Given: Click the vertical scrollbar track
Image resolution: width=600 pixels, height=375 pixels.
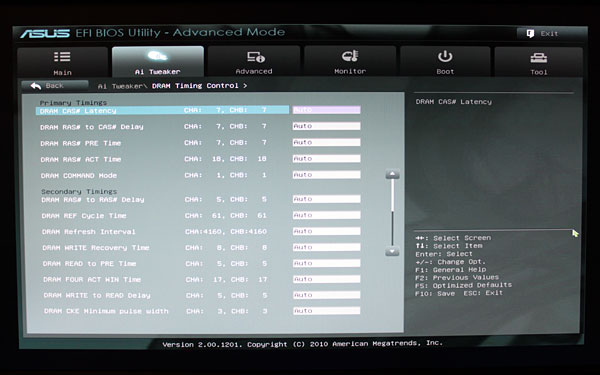Looking at the screenshot, I should (393, 213).
